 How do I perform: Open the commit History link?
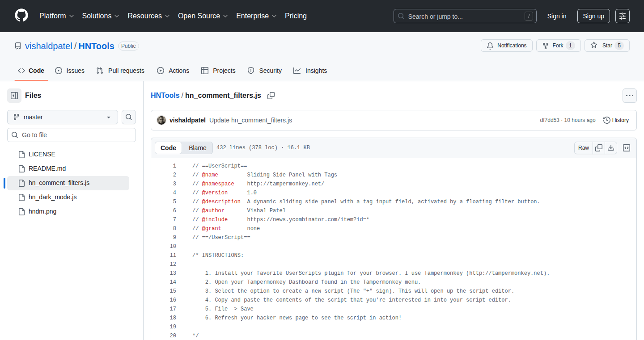point(616,120)
